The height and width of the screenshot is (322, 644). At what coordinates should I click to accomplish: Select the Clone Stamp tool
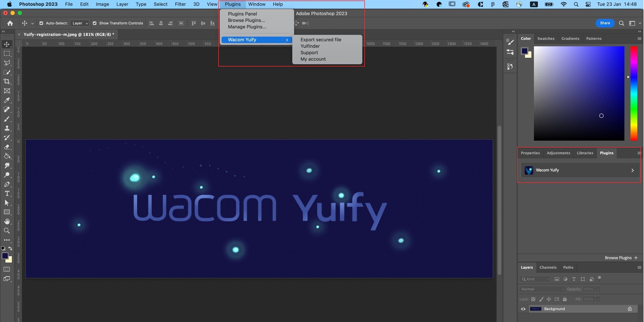click(x=7, y=128)
